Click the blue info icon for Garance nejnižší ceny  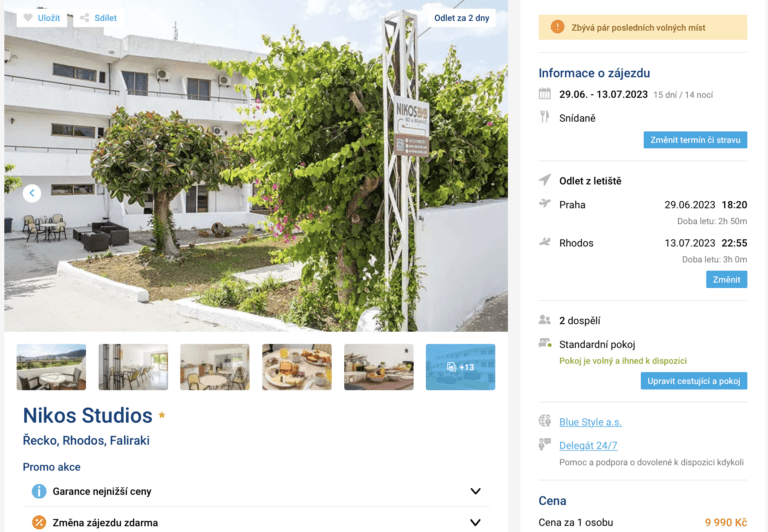tap(39, 491)
